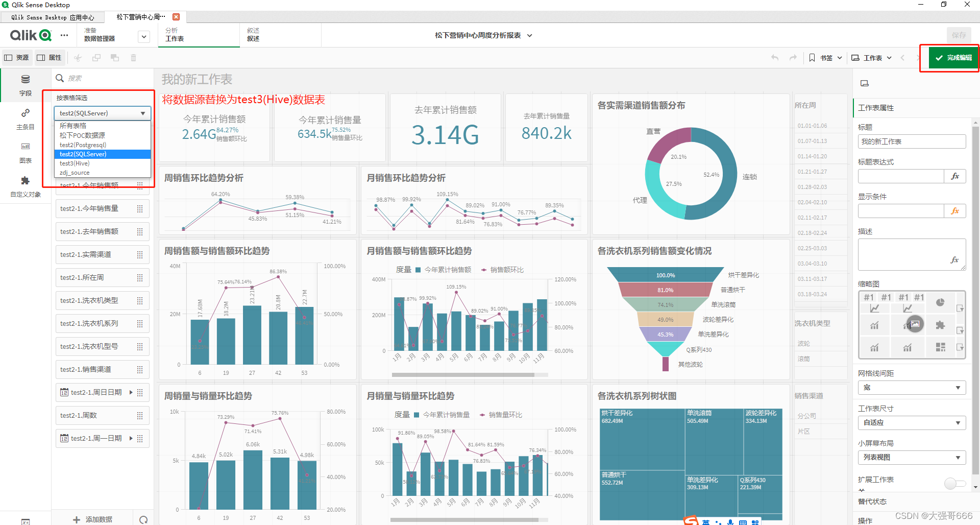Open the 图表 charts panel

(x=25, y=152)
